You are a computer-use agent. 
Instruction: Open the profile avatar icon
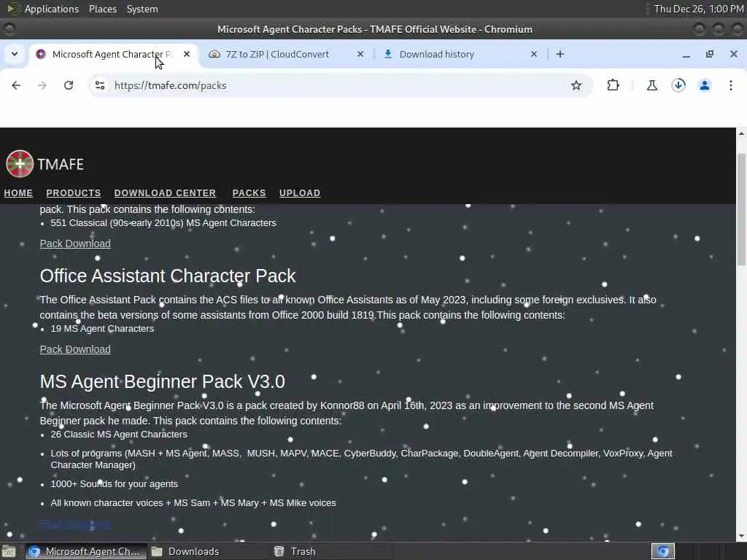point(705,85)
